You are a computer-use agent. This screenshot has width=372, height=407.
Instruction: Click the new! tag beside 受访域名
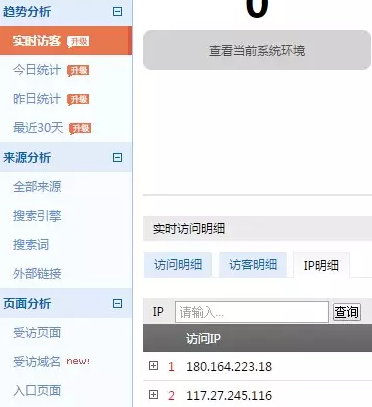(x=78, y=361)
